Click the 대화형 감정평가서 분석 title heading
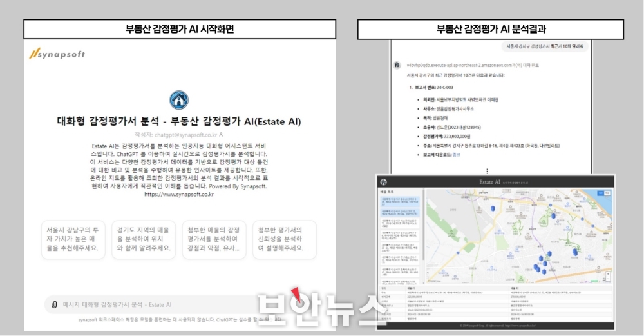Image resolution: width=644 pixels, height=336 pixels. (178, 121)
